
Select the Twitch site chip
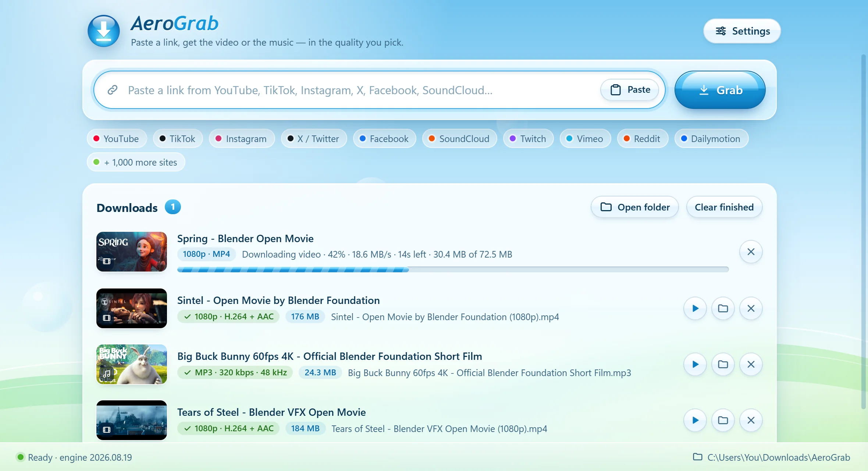[528, 138]
